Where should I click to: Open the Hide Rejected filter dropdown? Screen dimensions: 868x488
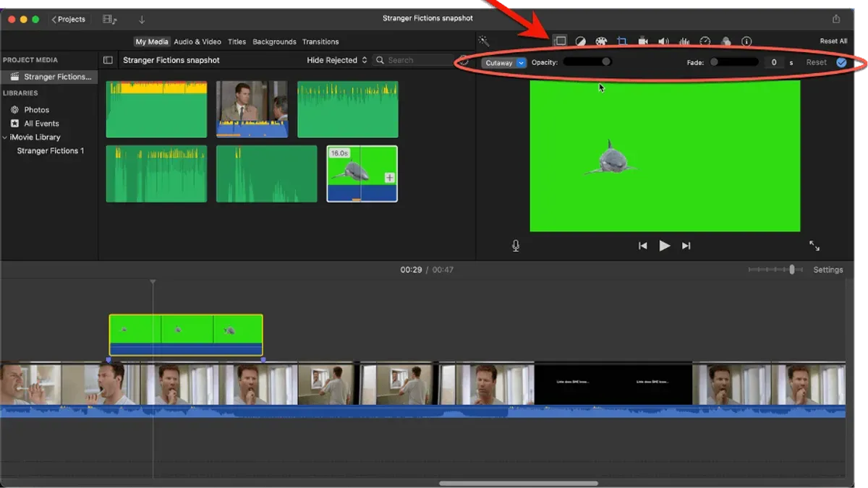point(337,60)
